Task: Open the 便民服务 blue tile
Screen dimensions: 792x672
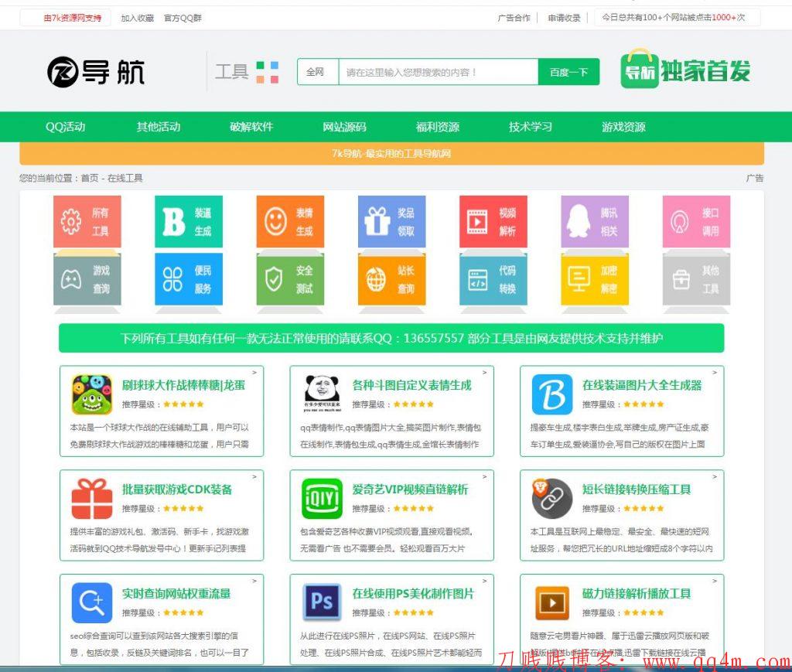Action: [x=189, y=279]
